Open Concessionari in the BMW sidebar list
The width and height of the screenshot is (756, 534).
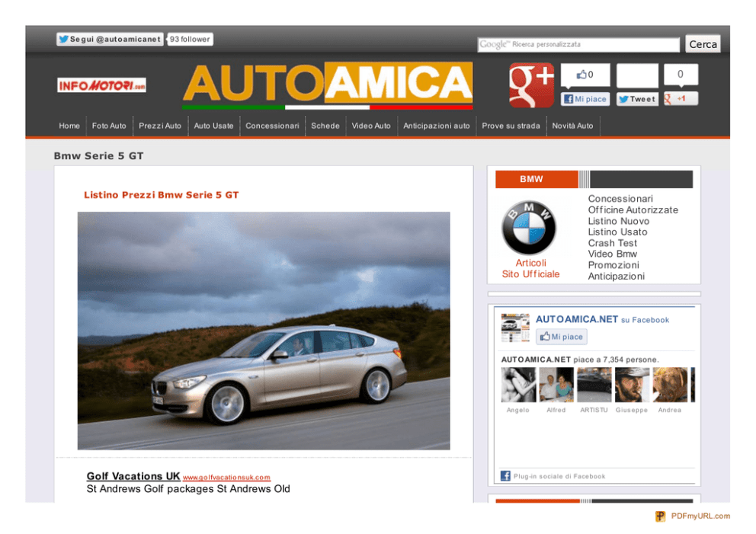(620, 199)
